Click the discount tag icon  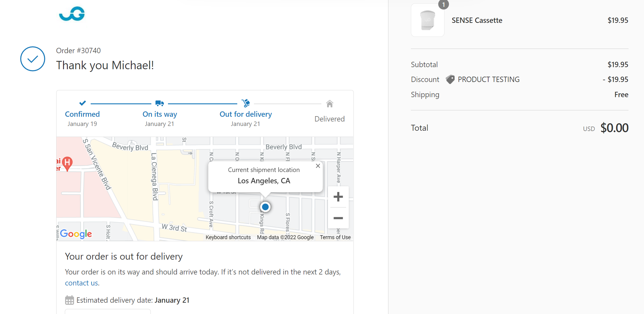(x=450, y=79)
